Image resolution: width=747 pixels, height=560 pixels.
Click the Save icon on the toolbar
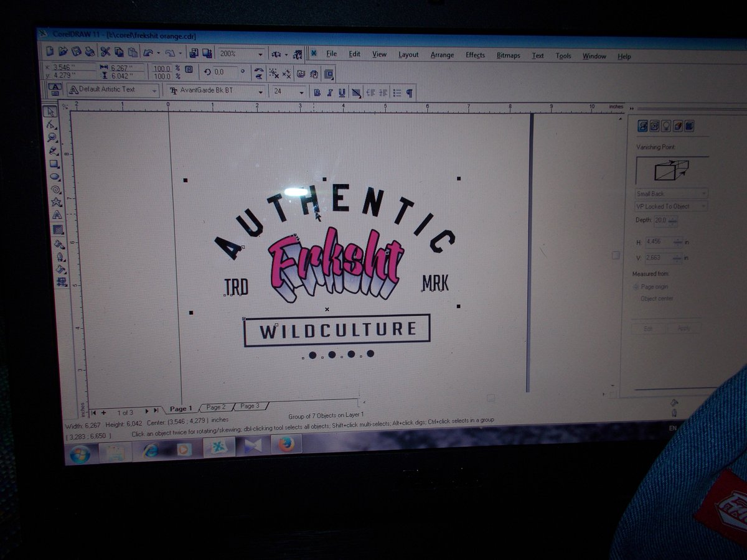(x=76, y=52)
